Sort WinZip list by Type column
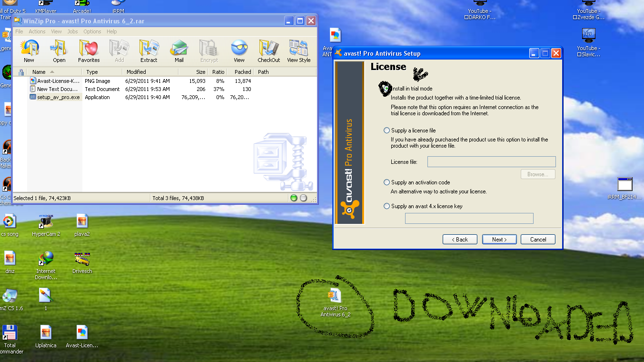 [102, 72]
